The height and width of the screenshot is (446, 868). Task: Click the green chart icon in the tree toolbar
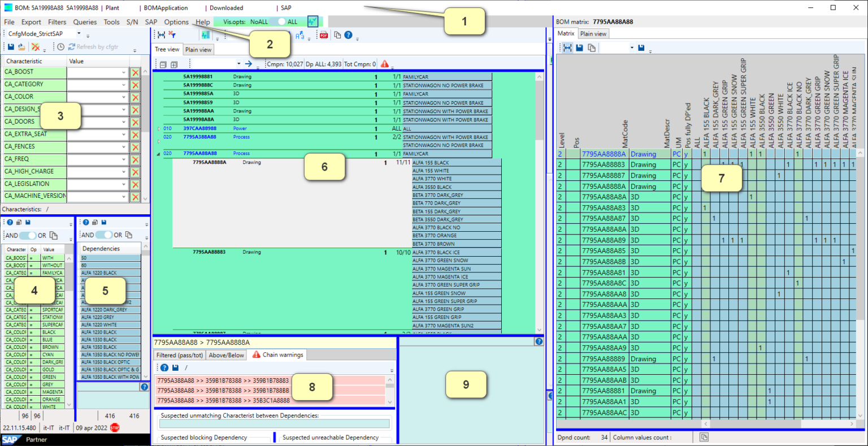tap(205, 35)
